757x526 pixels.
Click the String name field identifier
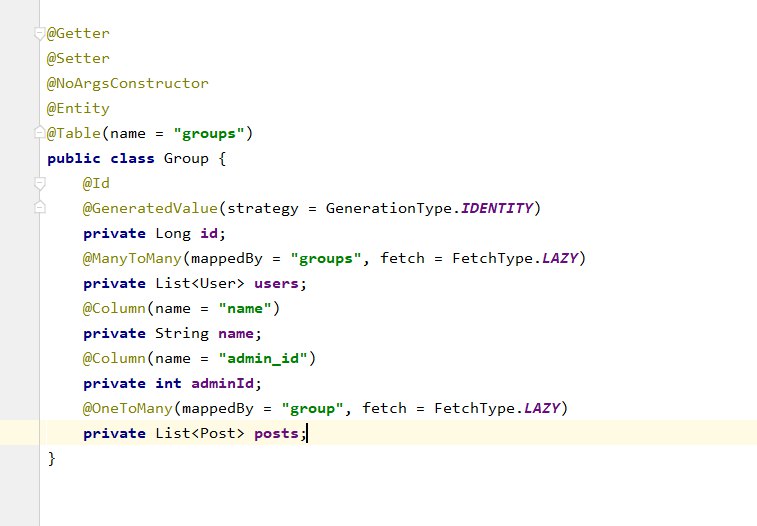pos(236,333)
